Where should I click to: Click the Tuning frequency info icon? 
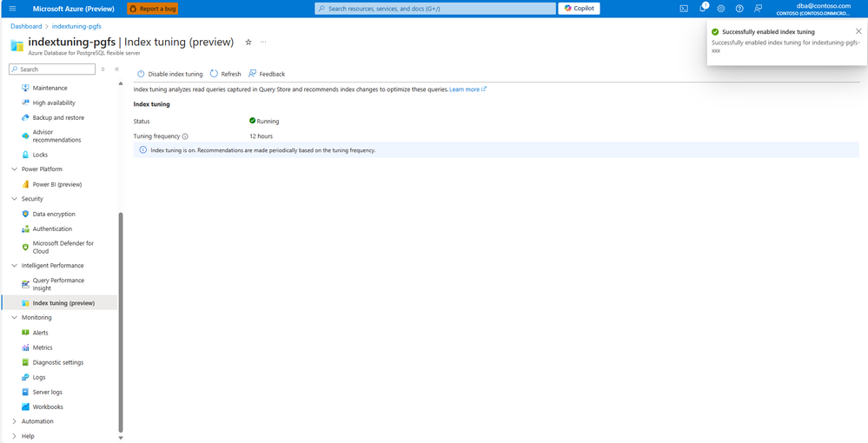pos(185,136)
